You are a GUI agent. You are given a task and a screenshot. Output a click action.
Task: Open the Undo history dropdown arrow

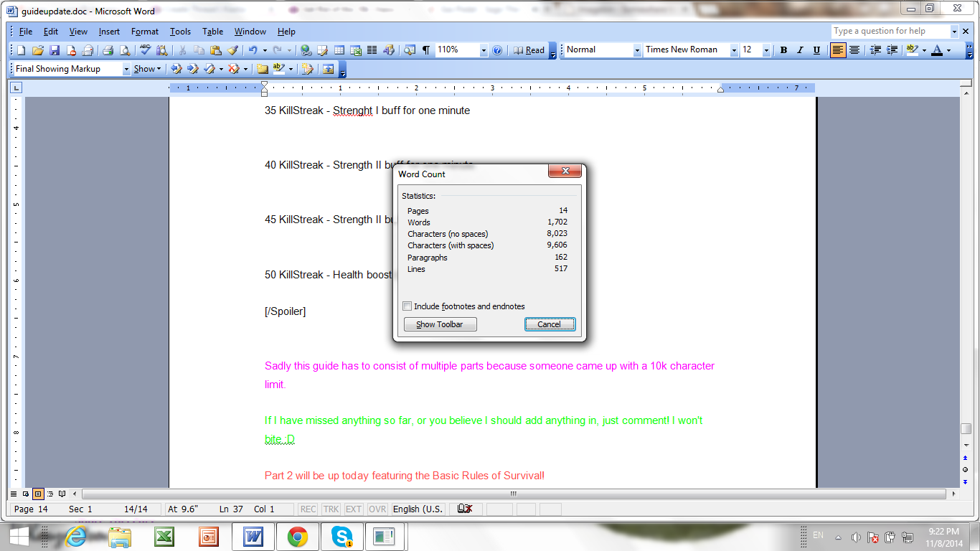pos(265,50)
